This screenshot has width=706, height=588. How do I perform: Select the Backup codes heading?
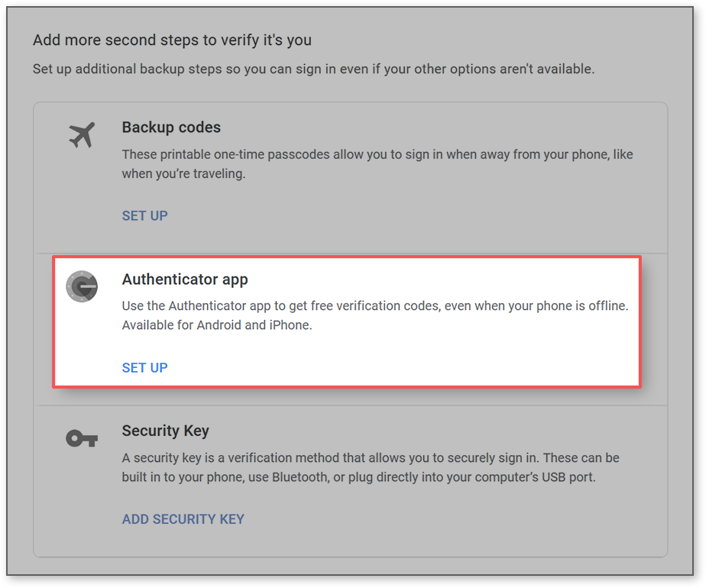pyautogui.click(x=171, y=127)
